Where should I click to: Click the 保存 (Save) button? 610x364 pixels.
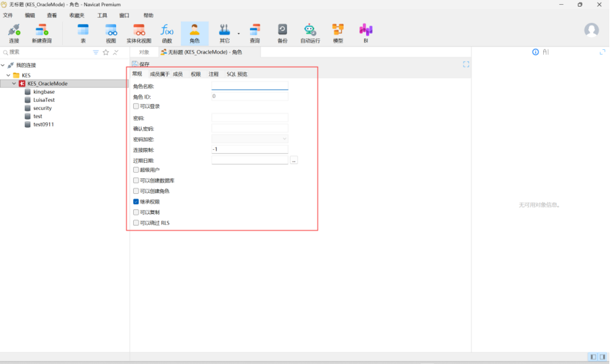coord(141,64)
